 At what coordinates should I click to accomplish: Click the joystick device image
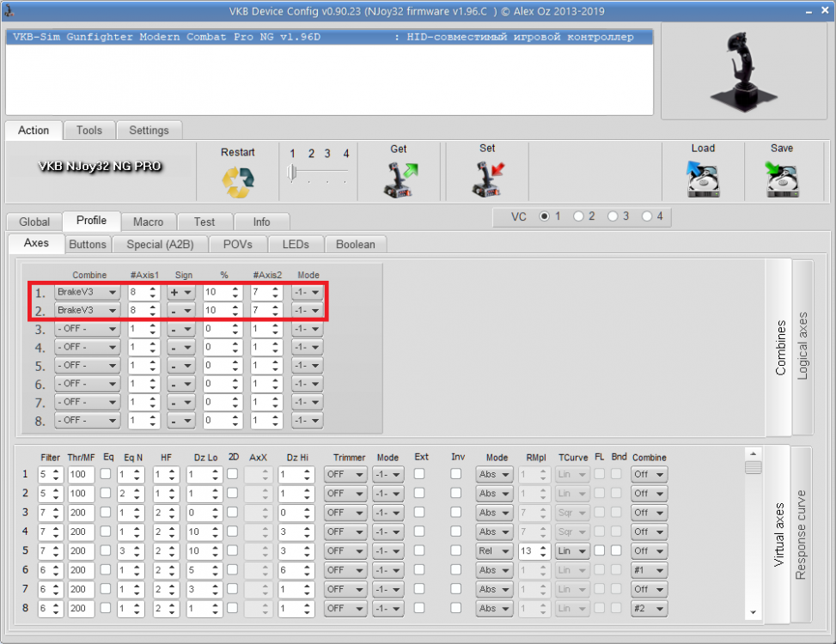click(x=743, y=71)
